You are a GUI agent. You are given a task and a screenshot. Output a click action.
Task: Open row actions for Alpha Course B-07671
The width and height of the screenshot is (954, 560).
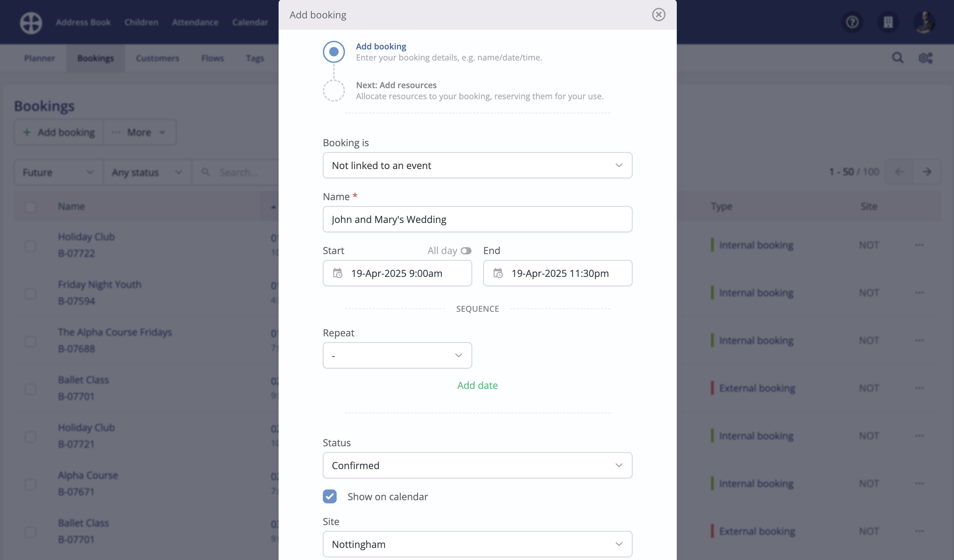click(x=919, y=484)
